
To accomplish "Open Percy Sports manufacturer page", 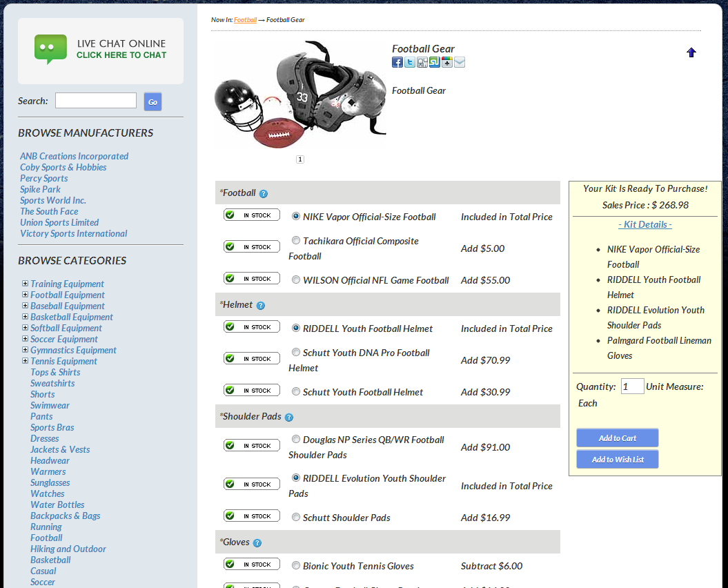I will [x=43, y=178].
